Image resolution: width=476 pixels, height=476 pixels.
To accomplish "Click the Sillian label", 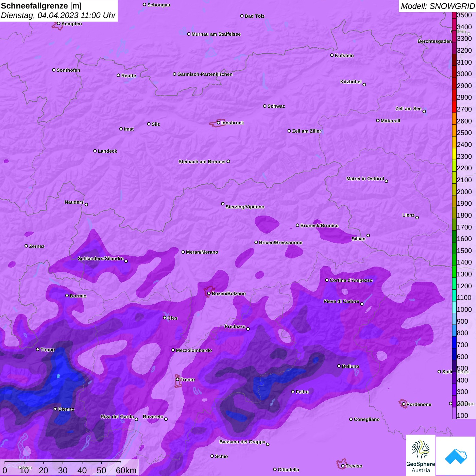I will [x=358, y=239].
